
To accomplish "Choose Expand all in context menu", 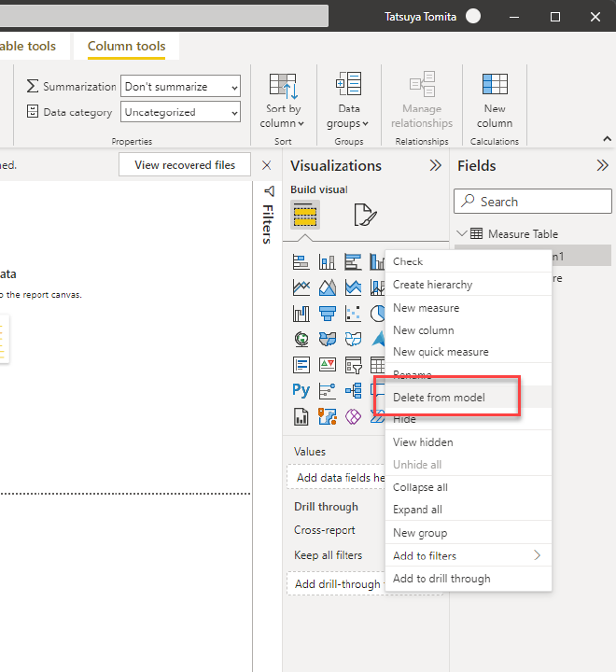I will tap(469, 510).
